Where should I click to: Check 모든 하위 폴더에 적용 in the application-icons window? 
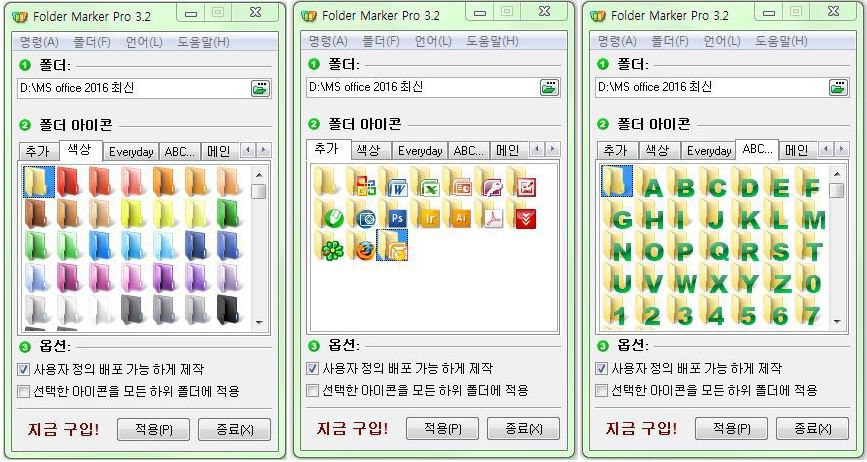[312, 391]
